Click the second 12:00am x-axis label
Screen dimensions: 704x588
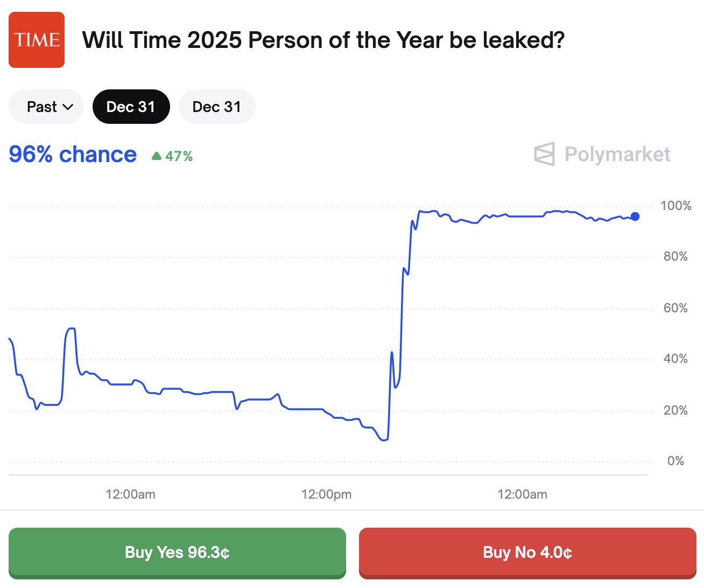[x=522, y=494]
